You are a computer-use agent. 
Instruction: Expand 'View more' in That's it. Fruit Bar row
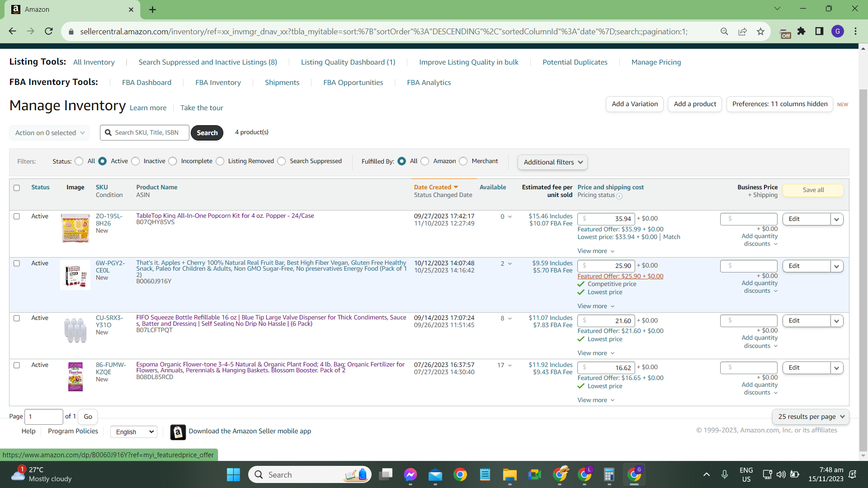coord(596,306)
